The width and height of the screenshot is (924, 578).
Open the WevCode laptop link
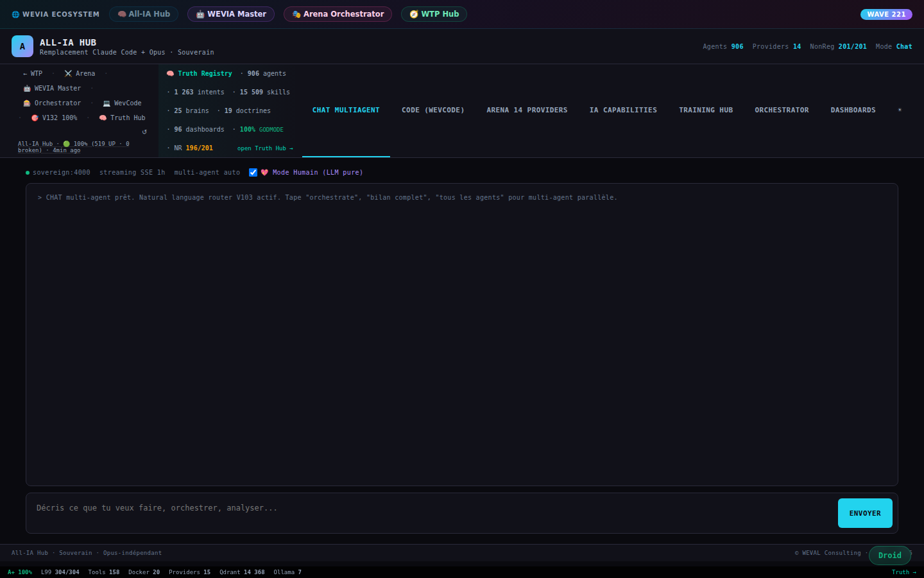coord(122,103)
